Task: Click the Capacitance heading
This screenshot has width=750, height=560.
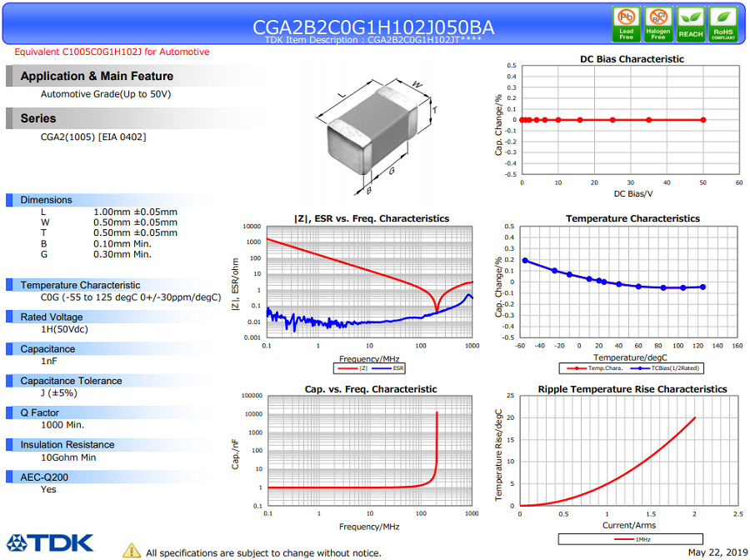Action: pos(47,349)
